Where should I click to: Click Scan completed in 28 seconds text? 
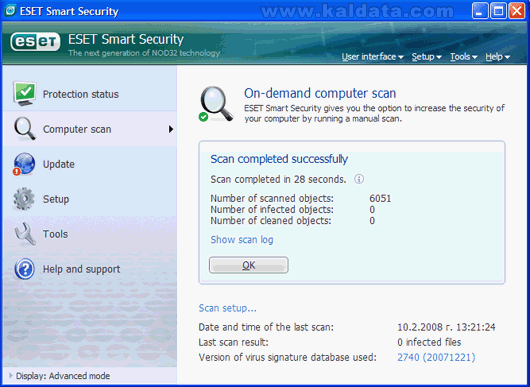278,179
